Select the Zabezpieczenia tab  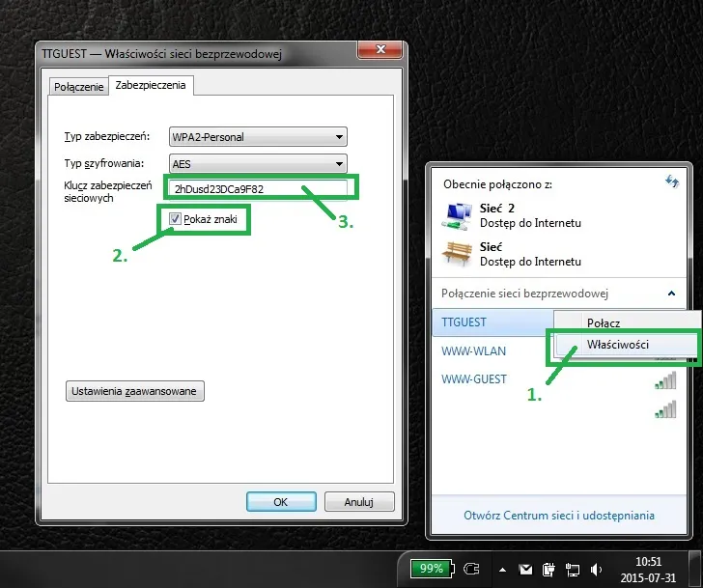[151, 85]
